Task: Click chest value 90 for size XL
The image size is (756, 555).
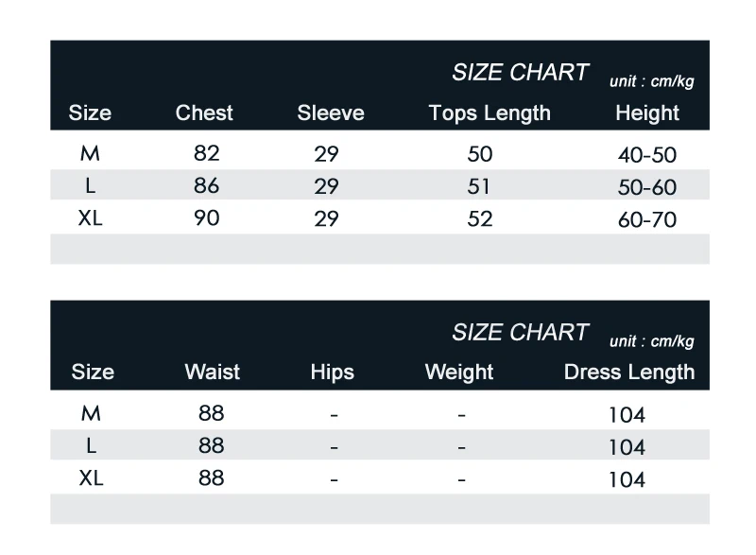Action: (206, 218)
